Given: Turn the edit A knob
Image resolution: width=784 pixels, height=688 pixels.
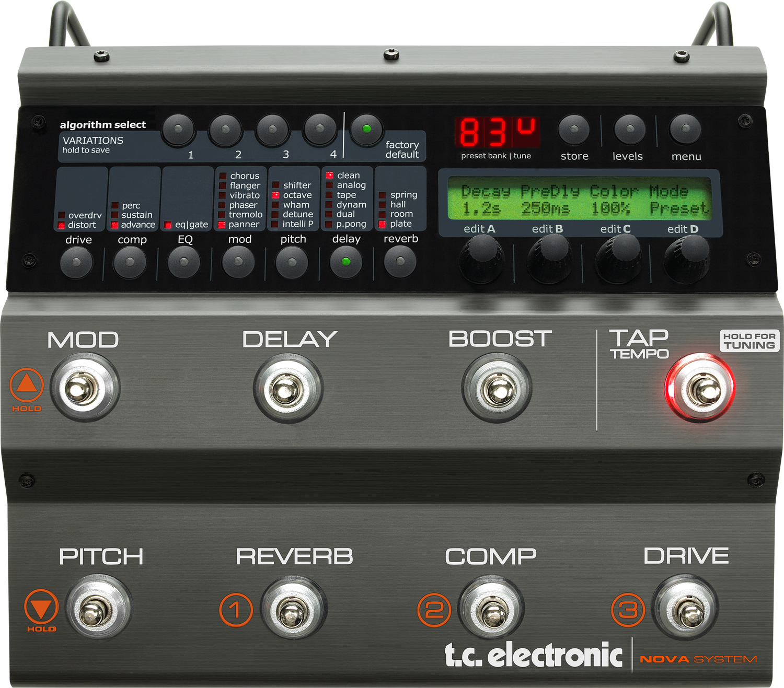Looking at the screenshot, I should tap(481, 259).
